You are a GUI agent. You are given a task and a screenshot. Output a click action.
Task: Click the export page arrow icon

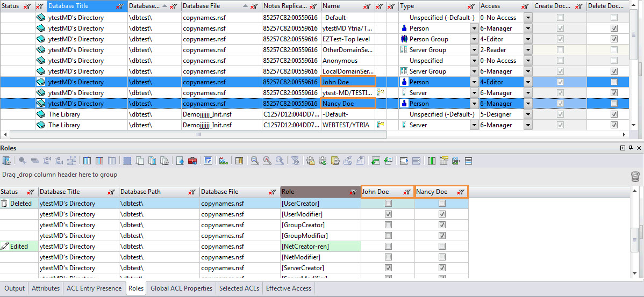pos(180,161)
